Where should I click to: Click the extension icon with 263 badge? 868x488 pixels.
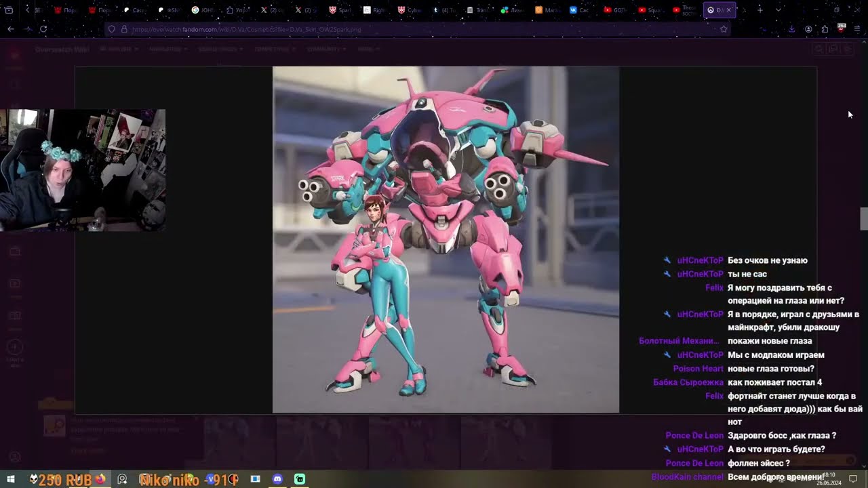pyautogui.click(x=842, y=28)
